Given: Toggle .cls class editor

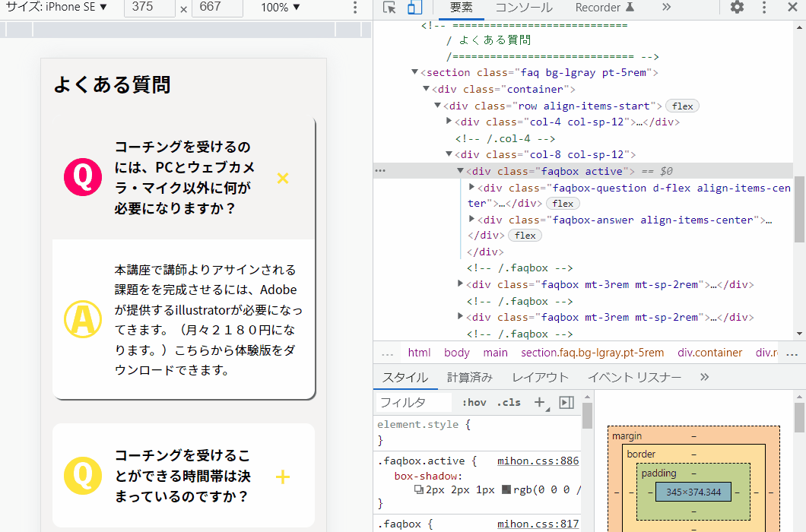Looking at the screenshot, I should click(509, 403).
